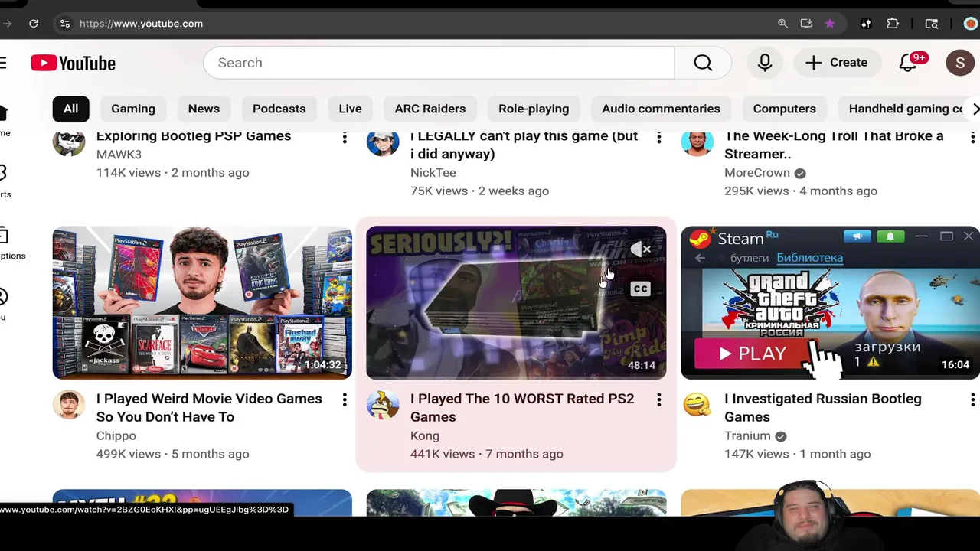This screenshot has width=980, height=551.
Task: Toggle captions on the PS2 video preview
Action: [640, 289]
